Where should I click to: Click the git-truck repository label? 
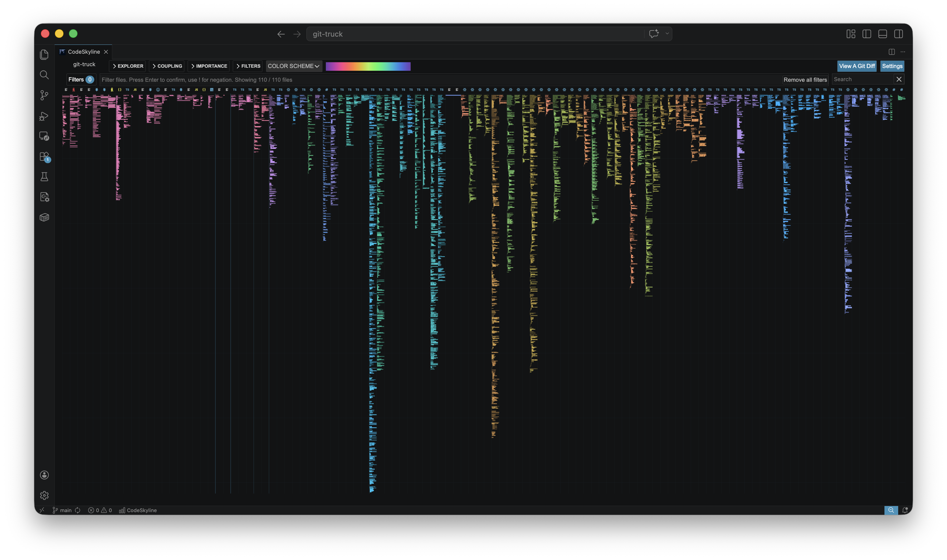[x=84, y=65]
